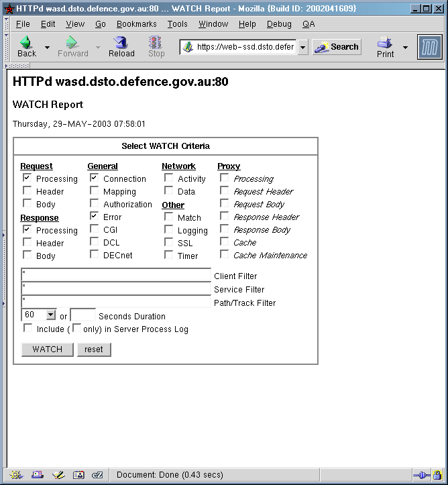The image size is (448, 485).
Task: Enable the Authorization checkbox
Action: tap(95, 203)
